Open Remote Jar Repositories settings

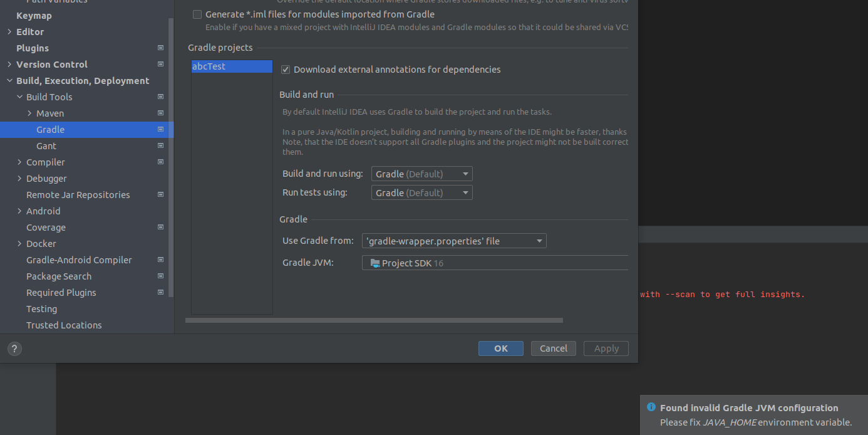78,194
